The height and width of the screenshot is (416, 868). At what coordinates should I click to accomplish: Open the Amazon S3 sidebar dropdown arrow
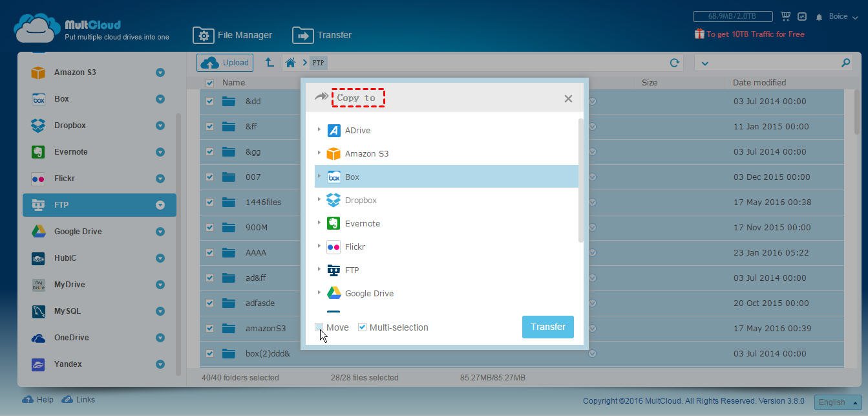pyautogui.click(x=160, y=72)
